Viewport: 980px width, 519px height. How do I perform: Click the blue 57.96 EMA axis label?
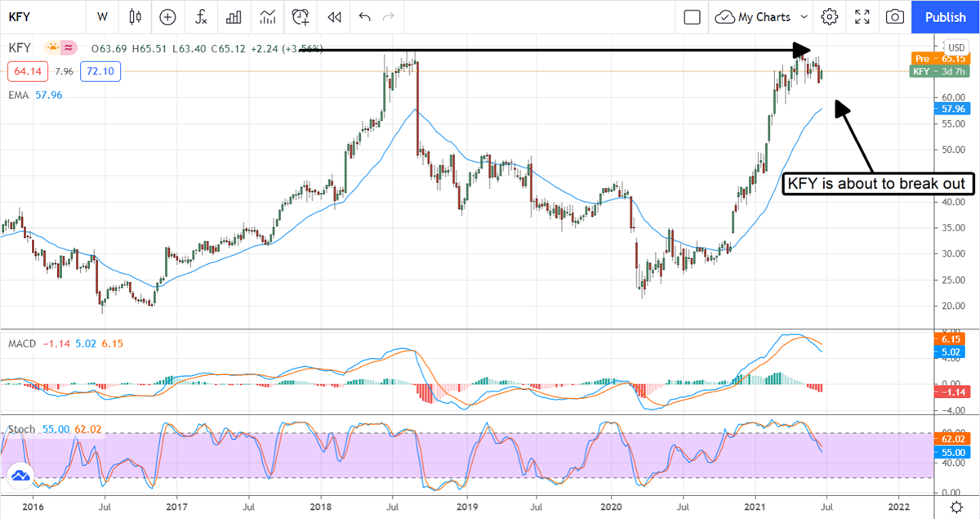954,108
